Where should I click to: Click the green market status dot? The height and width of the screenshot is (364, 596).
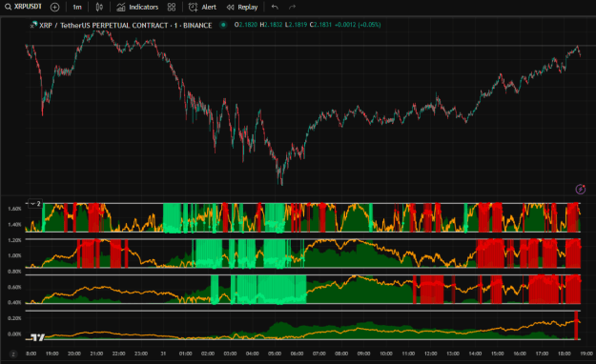(x=223, y=25)
